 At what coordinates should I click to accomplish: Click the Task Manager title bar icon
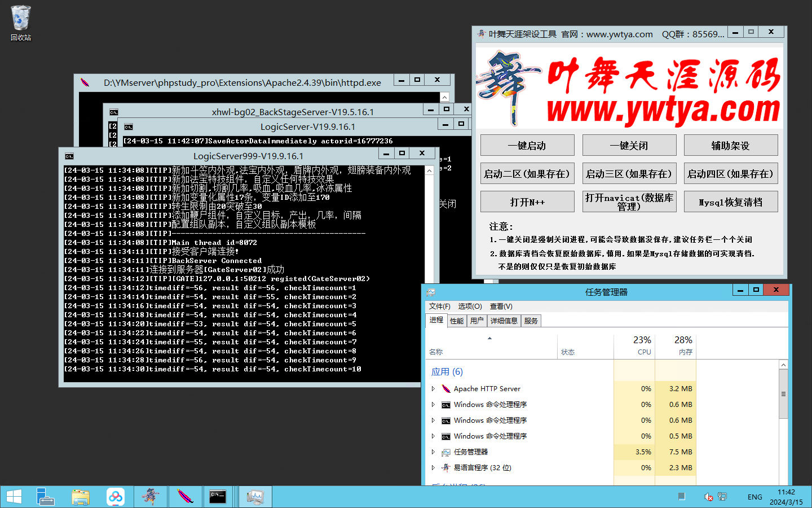click(x=431, y=292)
